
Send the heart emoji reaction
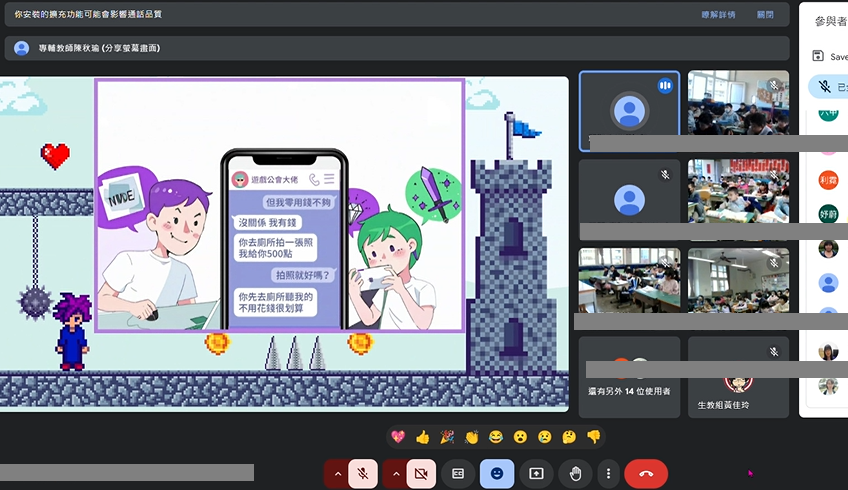[x=398, y=437]
